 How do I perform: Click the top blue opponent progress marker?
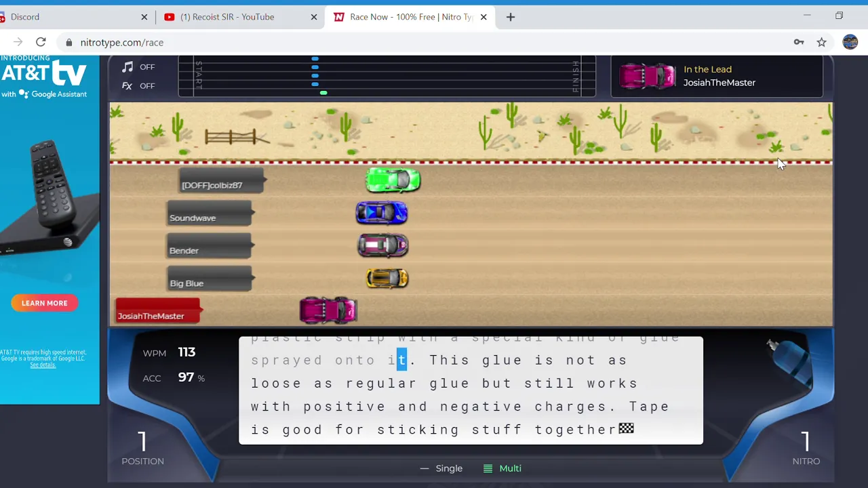(315, 59)
